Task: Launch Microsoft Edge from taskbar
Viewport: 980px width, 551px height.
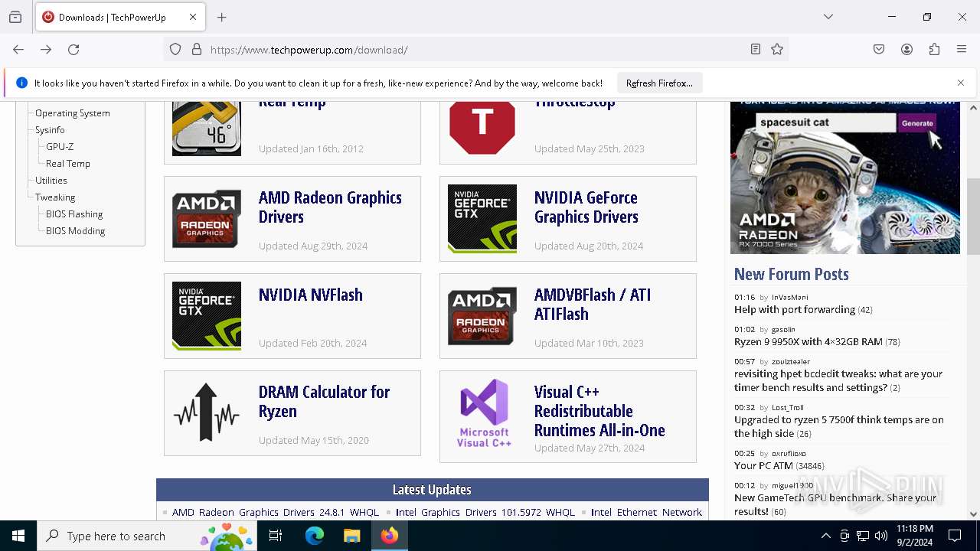Action: coord(315,536)
